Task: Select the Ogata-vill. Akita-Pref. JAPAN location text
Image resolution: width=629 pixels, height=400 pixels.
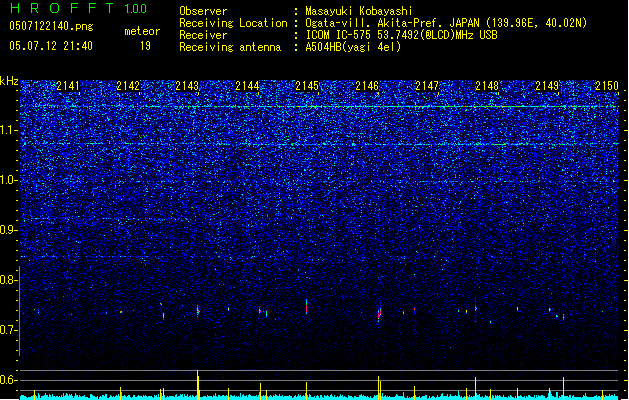Action: tap(446, 23)
